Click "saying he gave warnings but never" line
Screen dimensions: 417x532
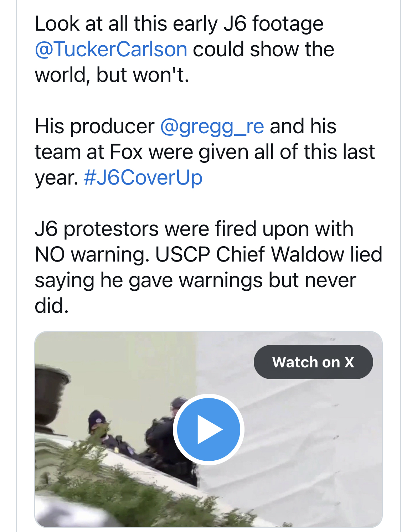195,280
